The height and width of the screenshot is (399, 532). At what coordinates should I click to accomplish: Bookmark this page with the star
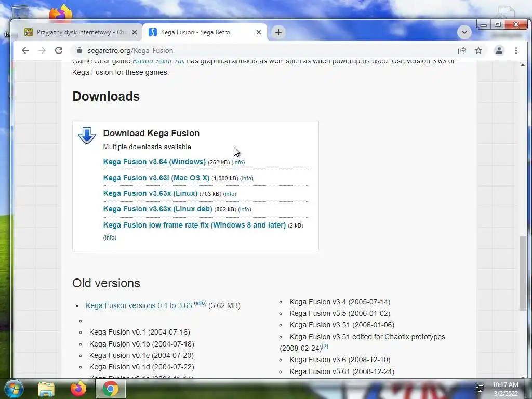click(x=478, y=50)
